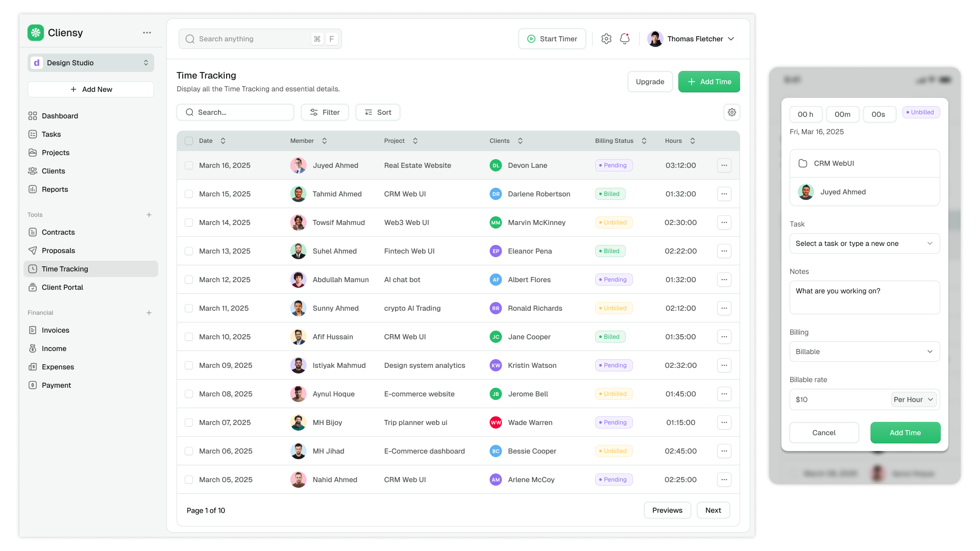Click the Search anything field
The width and height of the screenshot is (980, 551).
click(260, 39)
